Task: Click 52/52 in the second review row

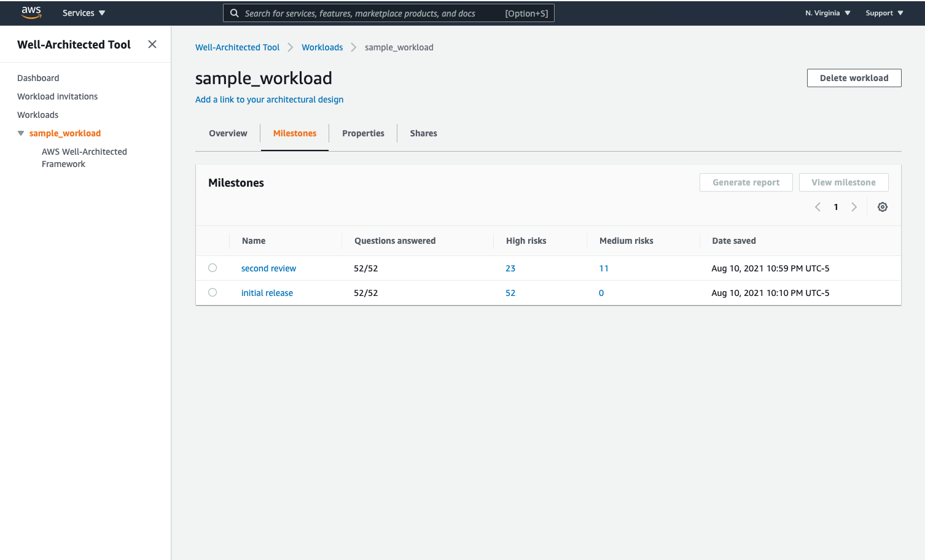Action: 366,268
